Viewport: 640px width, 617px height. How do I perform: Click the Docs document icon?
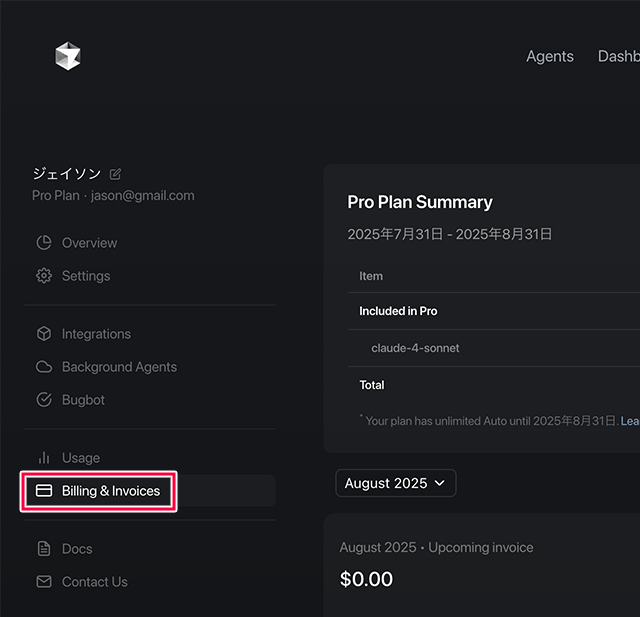tap(44, 549)
